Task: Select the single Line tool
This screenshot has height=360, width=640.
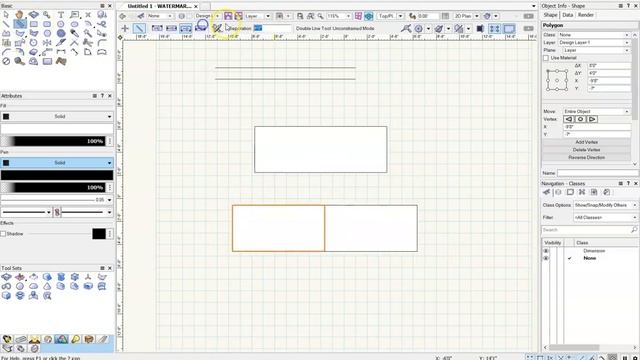Action: click(x=6, y=24)
